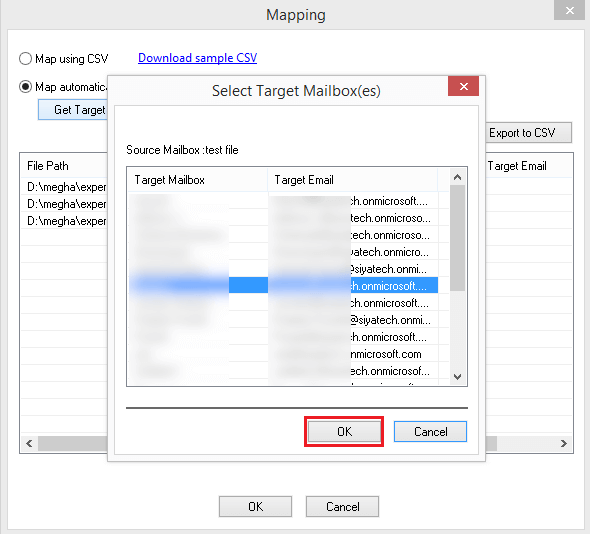Close the Mapping window
The width and height of the screenshot is (590, 536).
tap(569, 10)
